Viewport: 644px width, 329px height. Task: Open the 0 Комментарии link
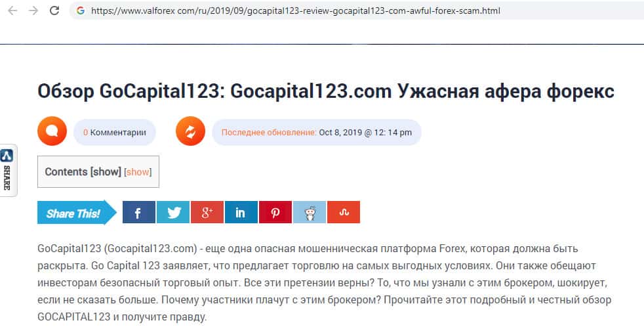coord(115,133)
